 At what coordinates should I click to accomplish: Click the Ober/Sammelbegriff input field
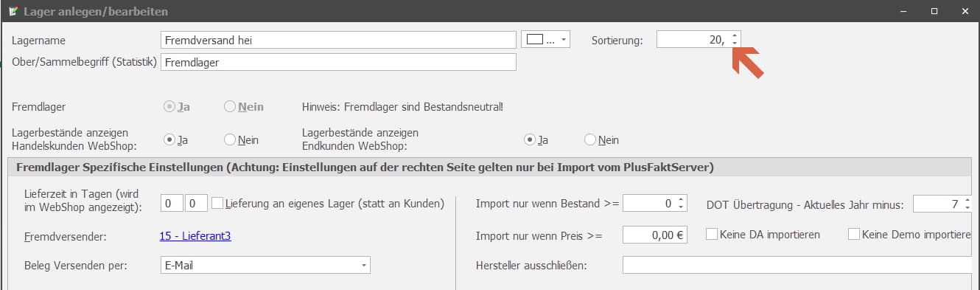click(x=338, y=63)
